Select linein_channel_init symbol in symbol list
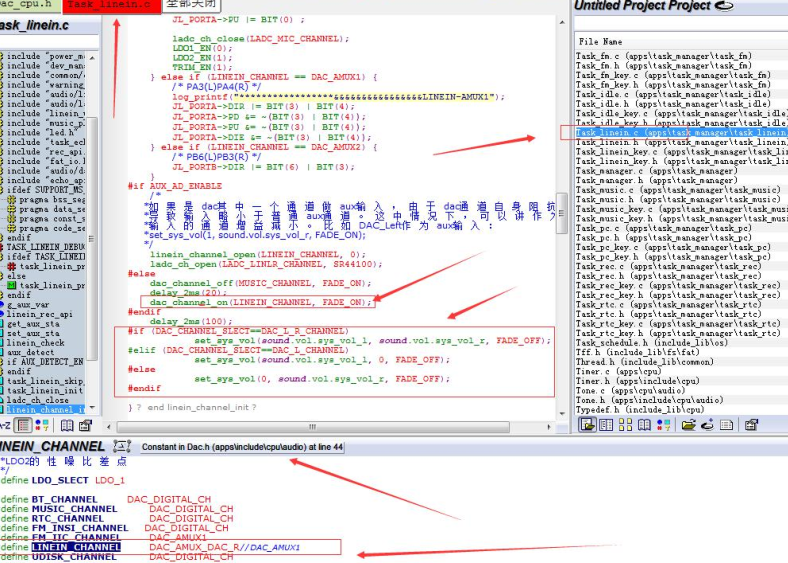 point(44,410)
